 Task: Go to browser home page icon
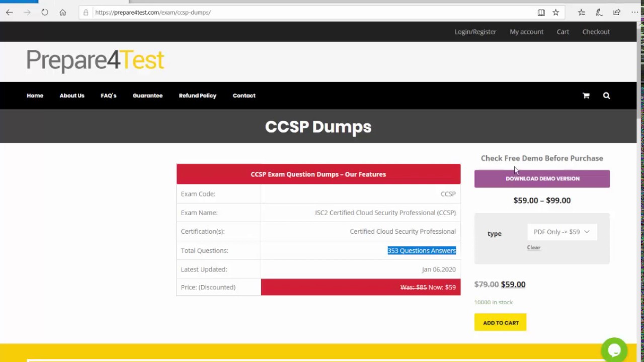pyautogui.click(x=62, y=13)
